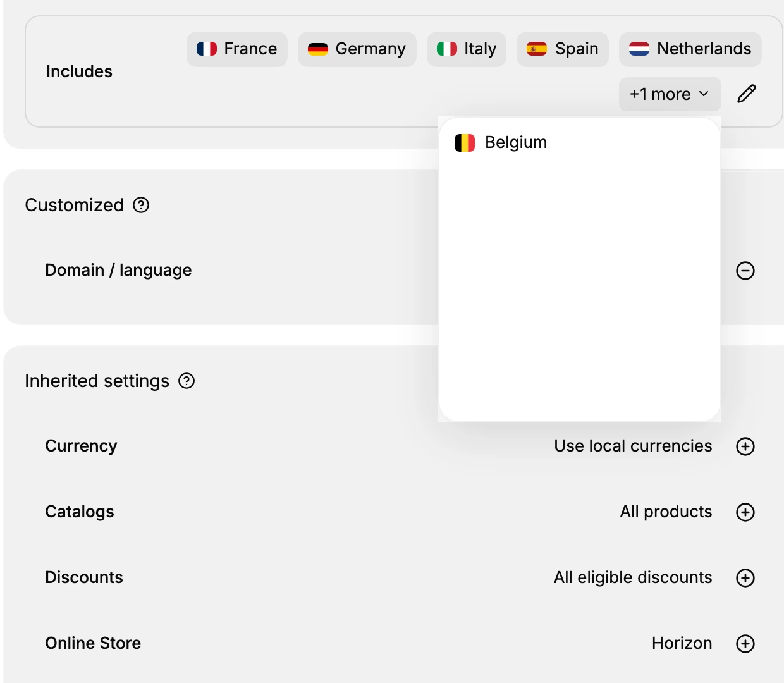Click the pencil edit icon in Includes
The height and width of the screenshot is (683, 784).
pos(747,94)
